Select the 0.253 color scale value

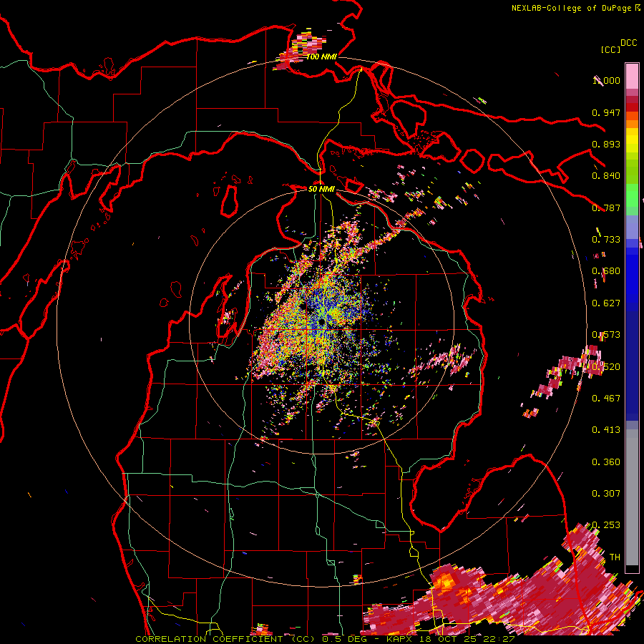(606, 525)
